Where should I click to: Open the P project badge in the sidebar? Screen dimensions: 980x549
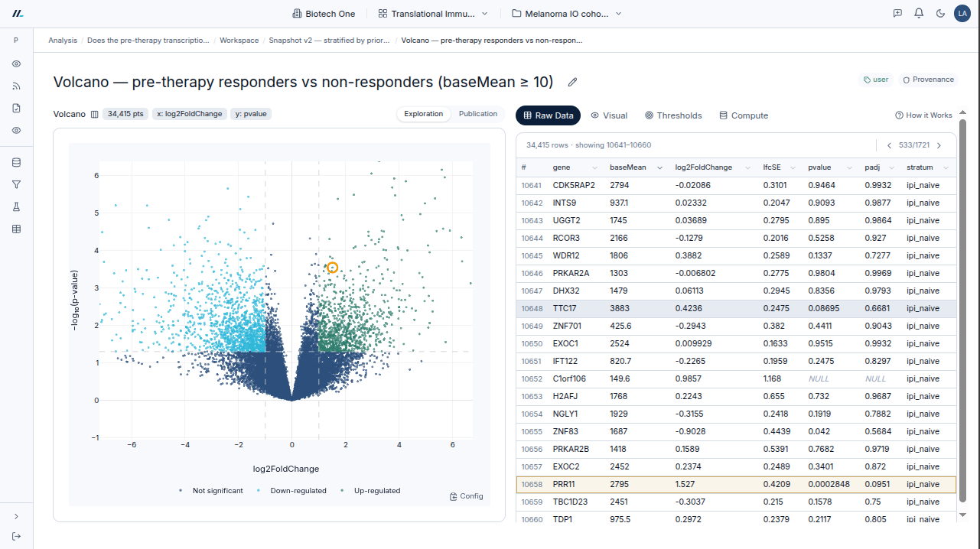pyautogui.click(x=16, y=40)
